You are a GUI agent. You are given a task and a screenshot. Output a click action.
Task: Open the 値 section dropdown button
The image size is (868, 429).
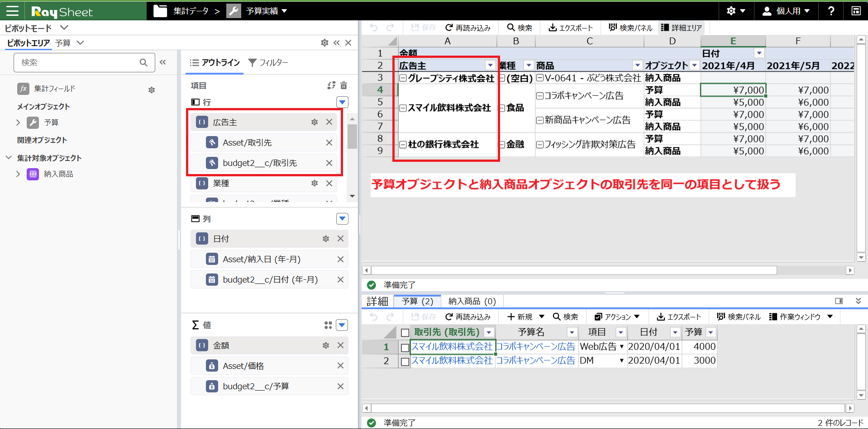(x=342, y=325)
